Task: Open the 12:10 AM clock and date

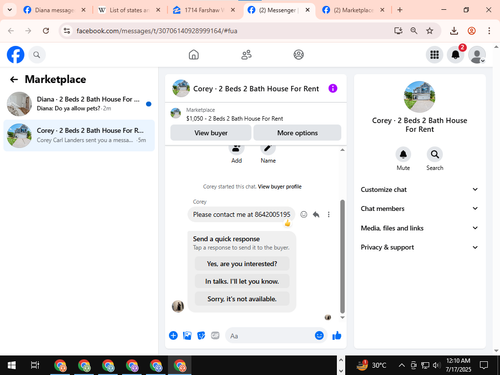Action: coord(458,365)
